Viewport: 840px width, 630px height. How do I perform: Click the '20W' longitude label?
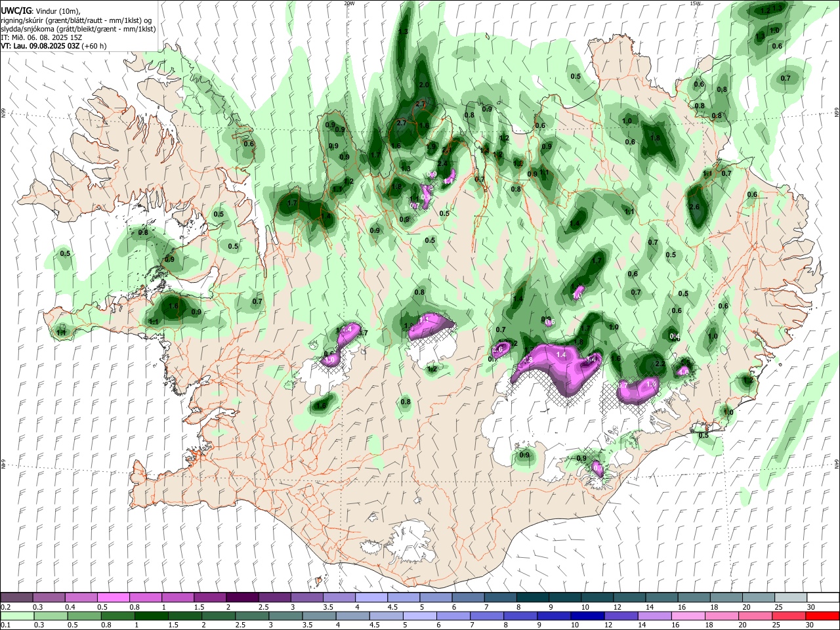(x=349, y=3)
